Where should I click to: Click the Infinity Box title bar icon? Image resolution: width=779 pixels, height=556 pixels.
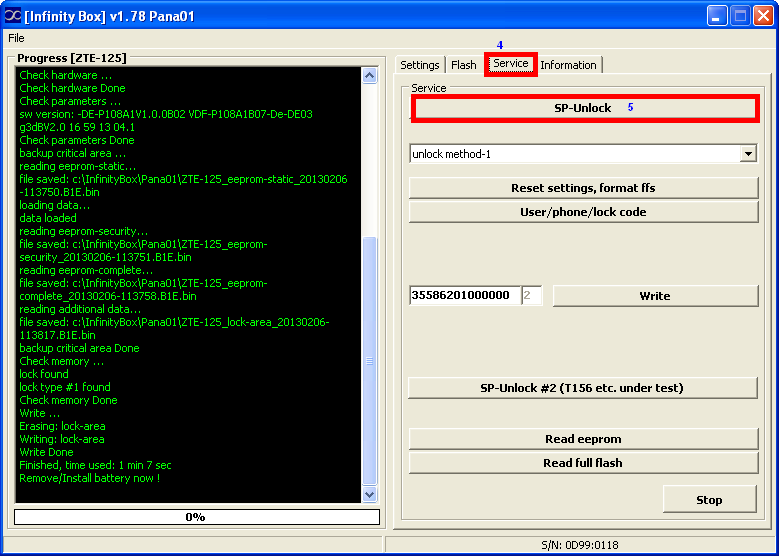pyautogui.click(x=12, y=16)
